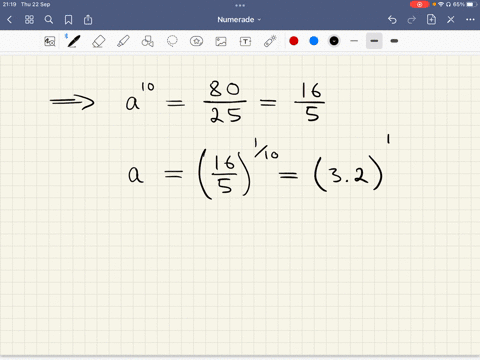The image size is (480, 360).
Task: Select the Text box tool
Action: pyautogui.click(x=245, y=41)
